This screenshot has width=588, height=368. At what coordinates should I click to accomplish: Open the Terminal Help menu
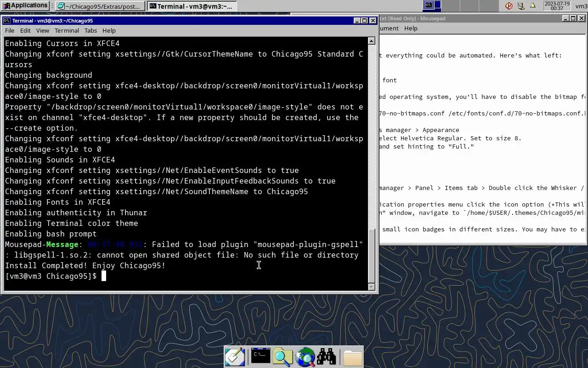coord(109,30)
